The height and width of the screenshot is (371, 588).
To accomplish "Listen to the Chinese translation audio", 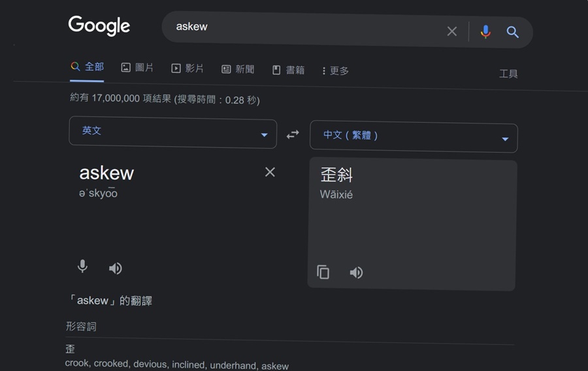I will [356, 272].
